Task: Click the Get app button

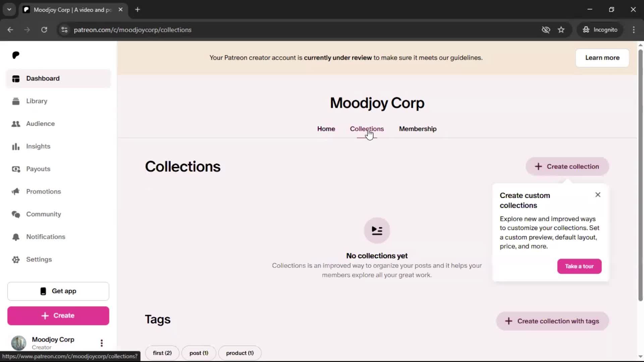Action: pyautogui.click(x=58, y=291)
